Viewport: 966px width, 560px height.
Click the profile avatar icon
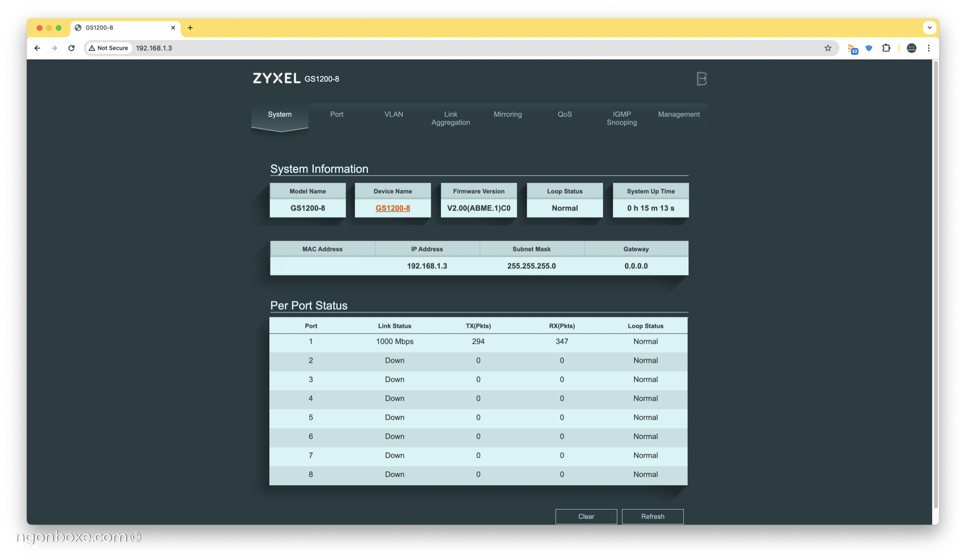pyautogui.click(x=911, y=48)
